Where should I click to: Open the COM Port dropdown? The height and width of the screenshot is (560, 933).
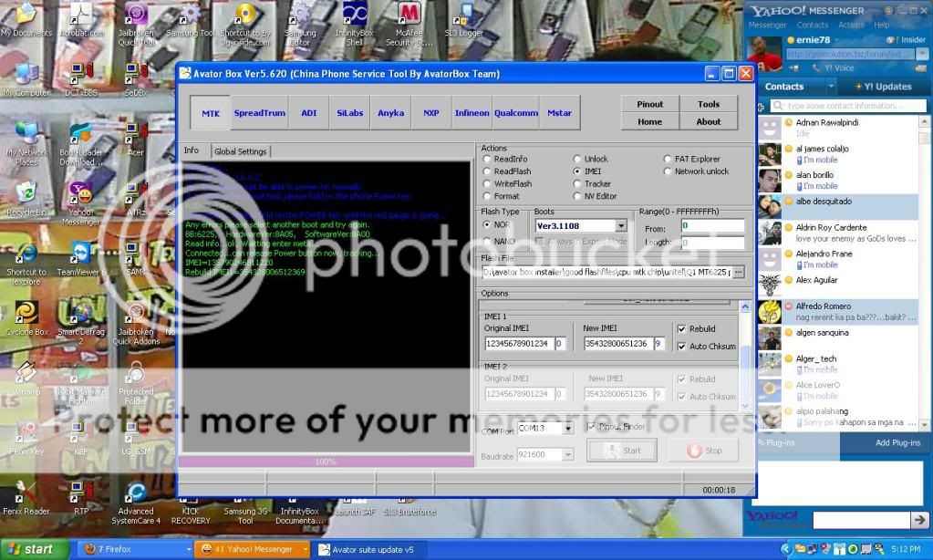[567, 427]
